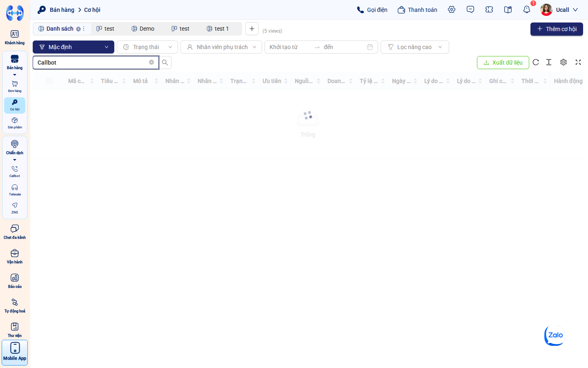
Task: Open Nhân viên phụ trách dropdown
Action: pos(221,47)
